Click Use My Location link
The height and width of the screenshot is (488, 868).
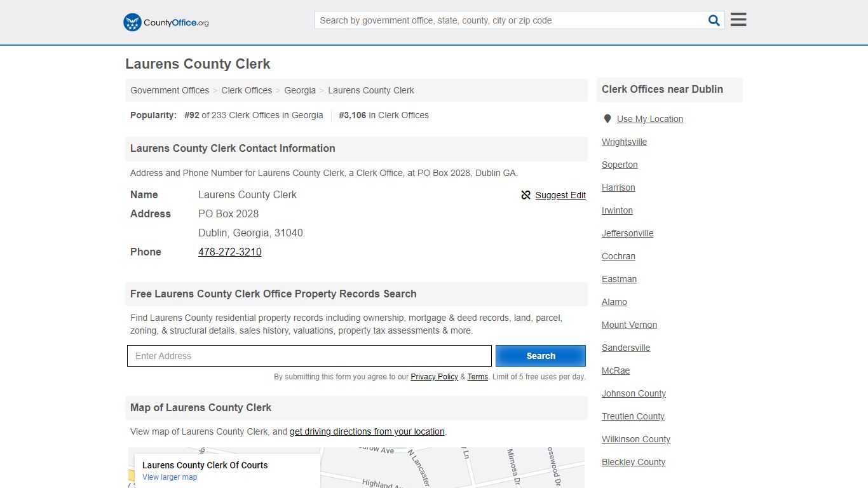pyautogui.click(x=650, y=119)
